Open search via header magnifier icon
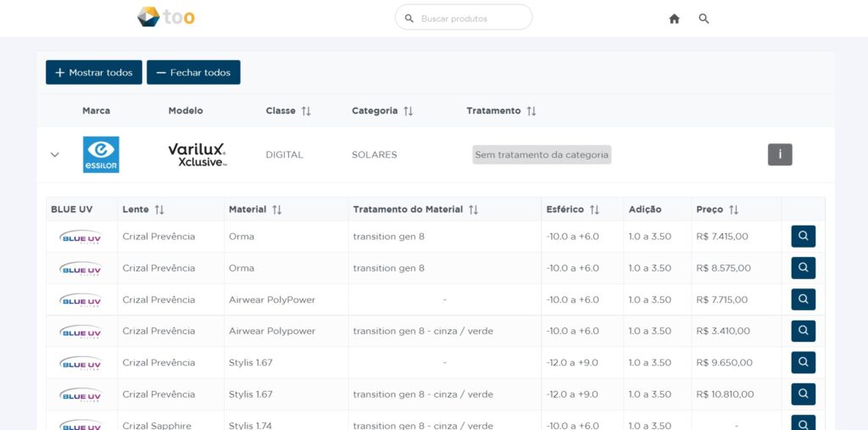Screen dimensions: 868x430 pos(704,19)
